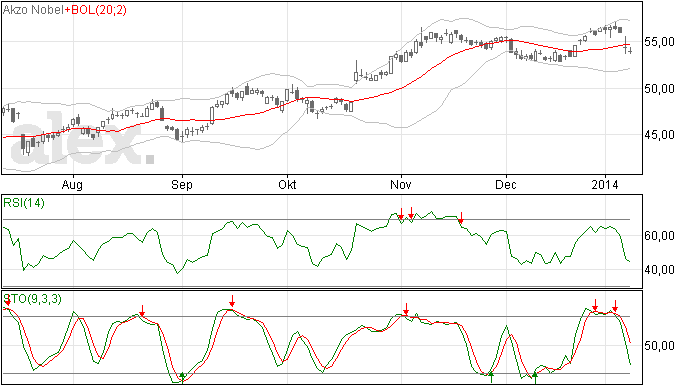Click the 40,00 value on RSI axis

659,269
